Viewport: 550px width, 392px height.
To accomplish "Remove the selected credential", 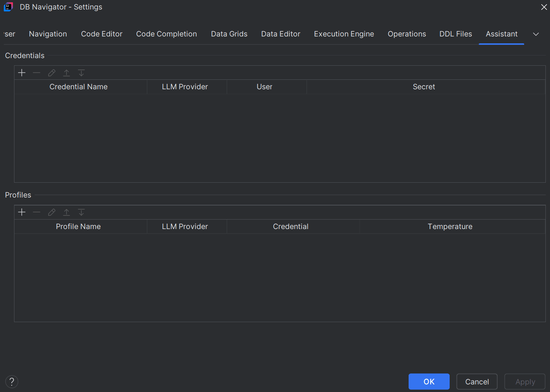I will click(x=36, y=73).
